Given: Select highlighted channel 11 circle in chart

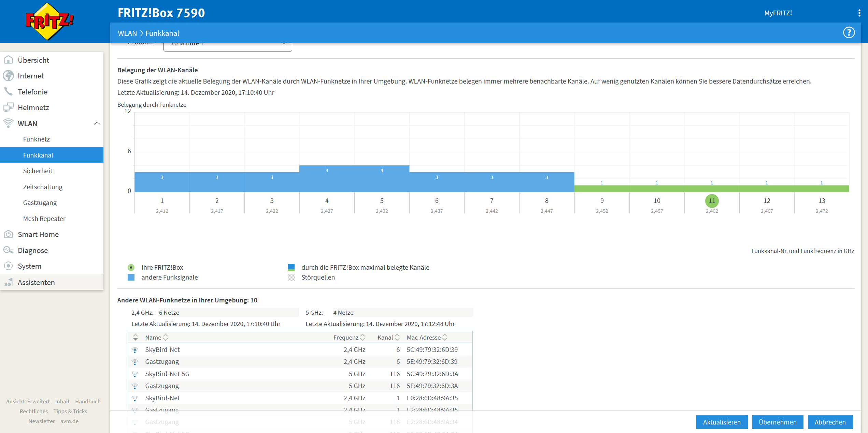Looking at the screenshot, I should click(712, 201).
